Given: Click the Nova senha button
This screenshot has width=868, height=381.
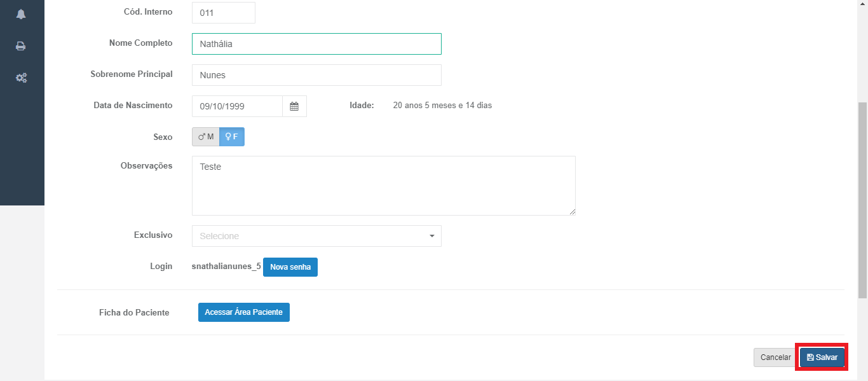Looking at the screenshot, I should click(x=290, y=267).
